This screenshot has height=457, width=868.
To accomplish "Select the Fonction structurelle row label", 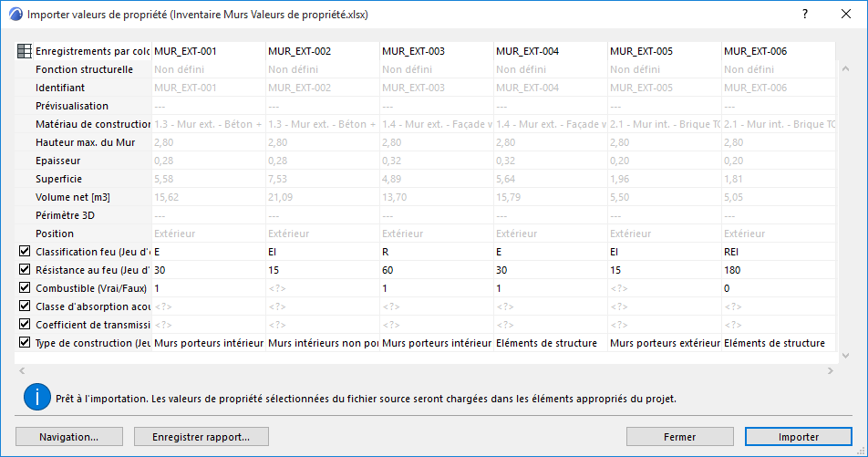I will [x=84, y=69].
